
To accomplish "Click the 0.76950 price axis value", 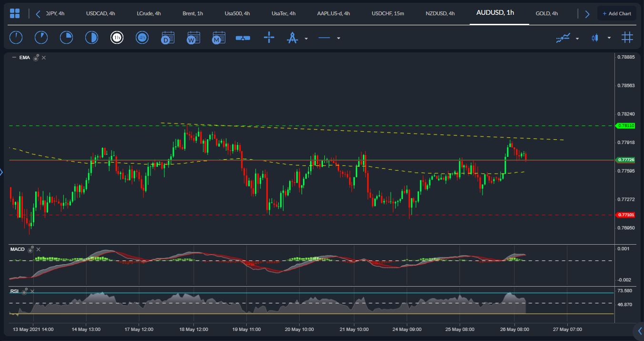I will [626, 228].
